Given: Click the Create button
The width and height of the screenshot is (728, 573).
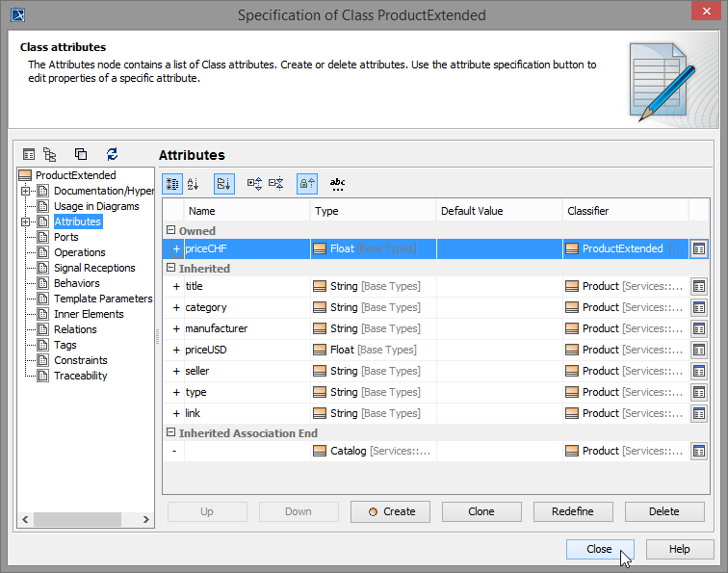Looking at the screenshot, I should [x=390, y=511].
